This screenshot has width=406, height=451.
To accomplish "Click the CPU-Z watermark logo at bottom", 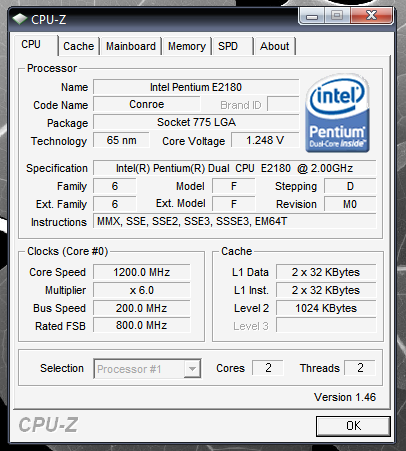I will 48,425.
